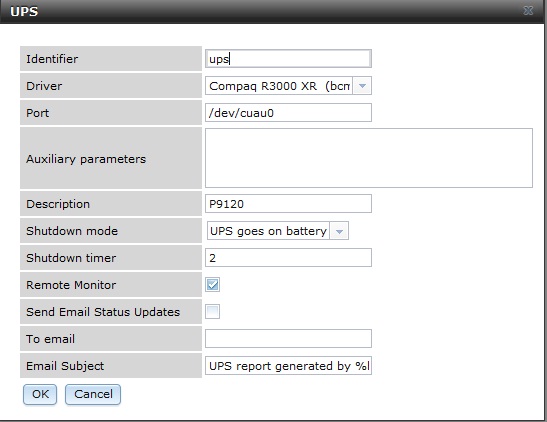
Task: Open the Driver dropdown arrow
Action: [x=362, y=86]
